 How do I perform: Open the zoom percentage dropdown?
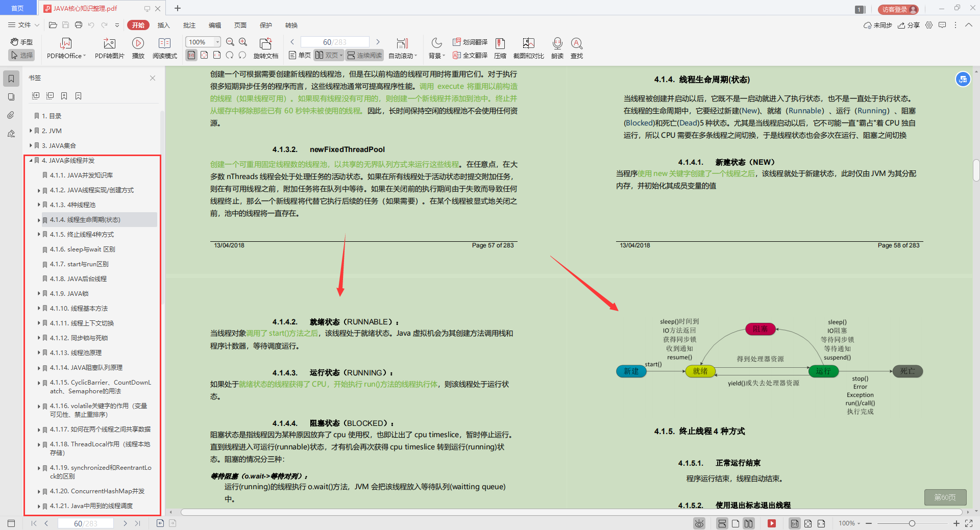tap(216, 42)
